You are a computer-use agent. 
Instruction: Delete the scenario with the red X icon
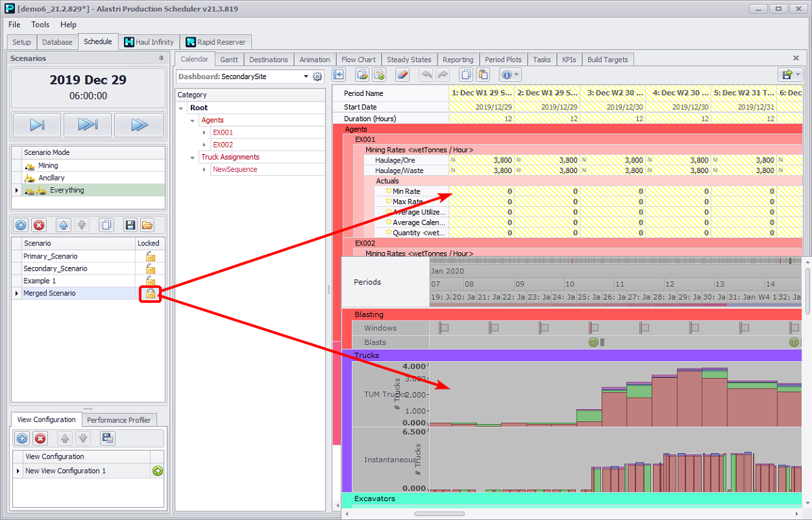39,224
